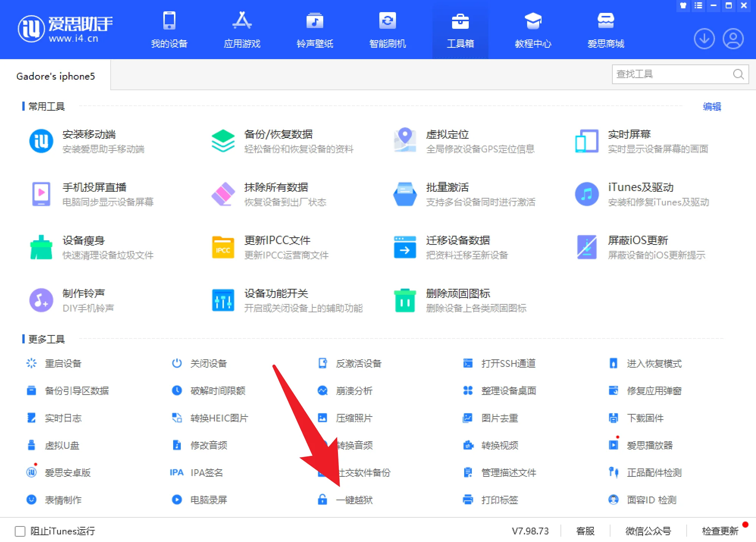Screen dimensions: 756x542
Task: Click the iTunes and Drivers icon
Action: pos(587,194)
